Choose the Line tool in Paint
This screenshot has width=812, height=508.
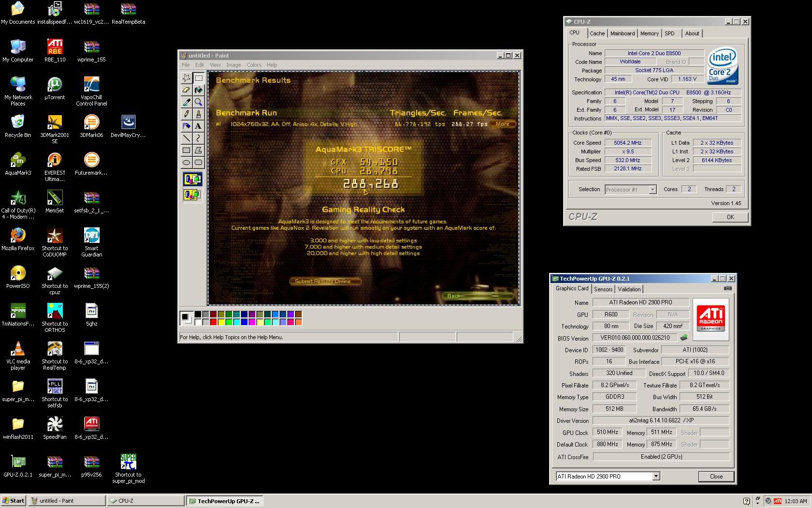[186, 138]
